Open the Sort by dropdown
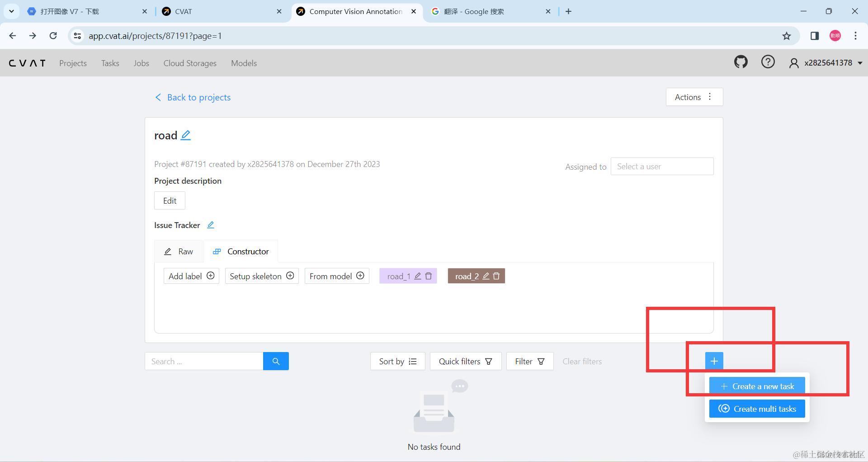868x462 pixels. (398, 361)
